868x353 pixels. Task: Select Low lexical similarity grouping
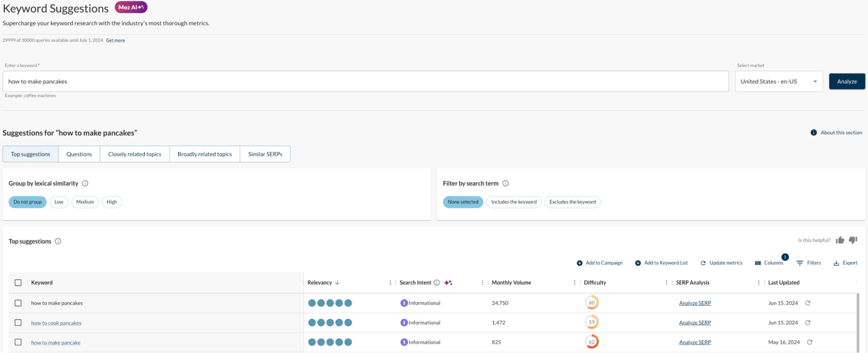coord(59,202)
